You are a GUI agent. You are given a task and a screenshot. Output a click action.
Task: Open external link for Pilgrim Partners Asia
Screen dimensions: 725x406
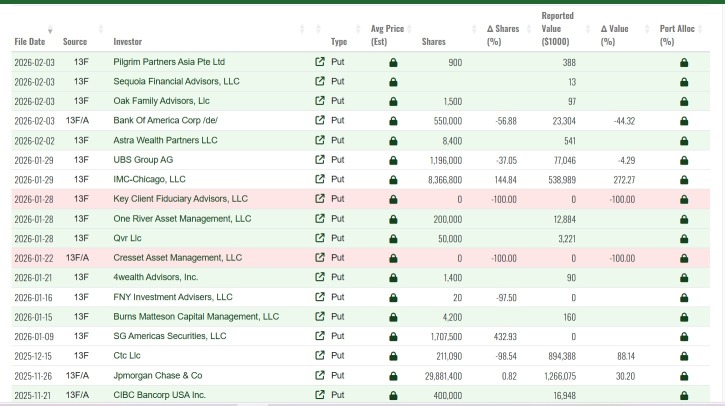319,62
